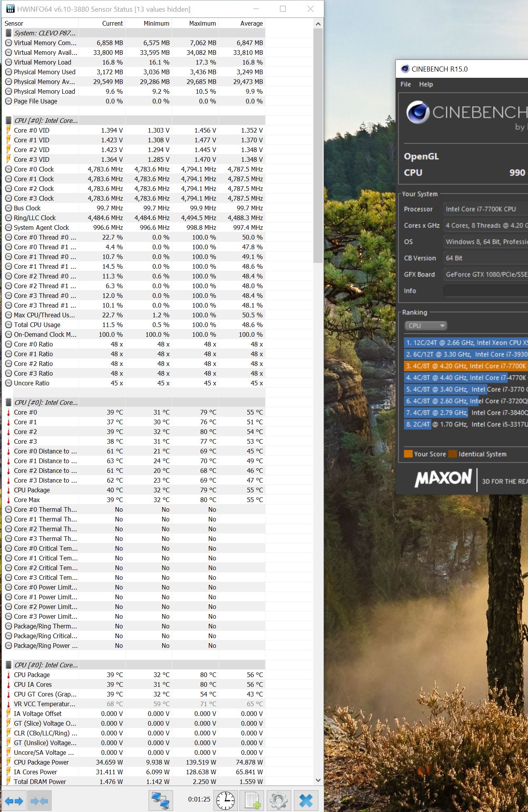Image resolution: width=528 pixels, height=812 pixels.
Task: Click the vertical scrollbar thumb in HWiNFO
Action: (318, 146)
